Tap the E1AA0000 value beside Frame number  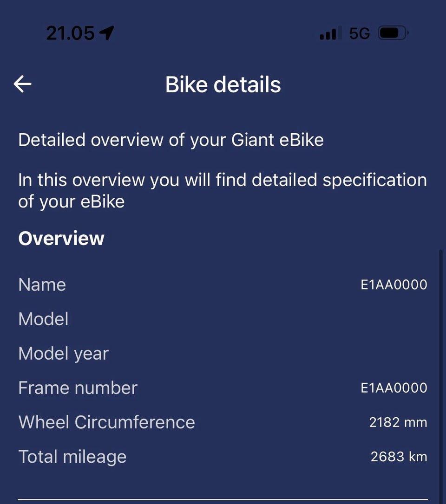(394, 388)
